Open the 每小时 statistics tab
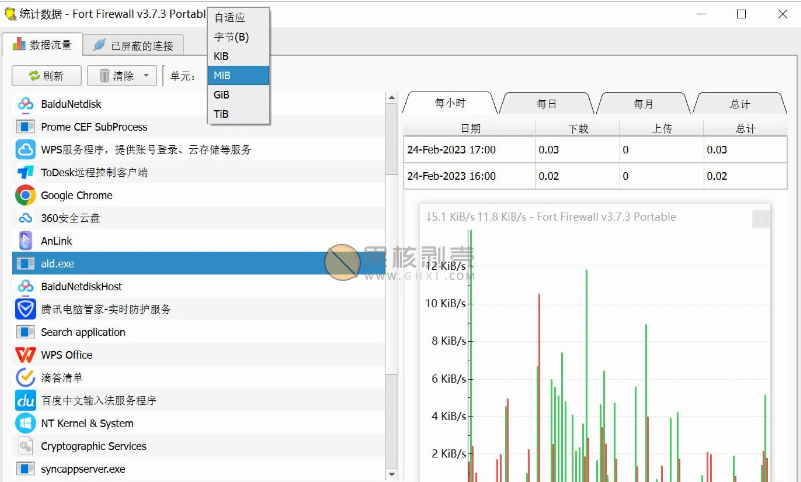 tap(450, 103)
